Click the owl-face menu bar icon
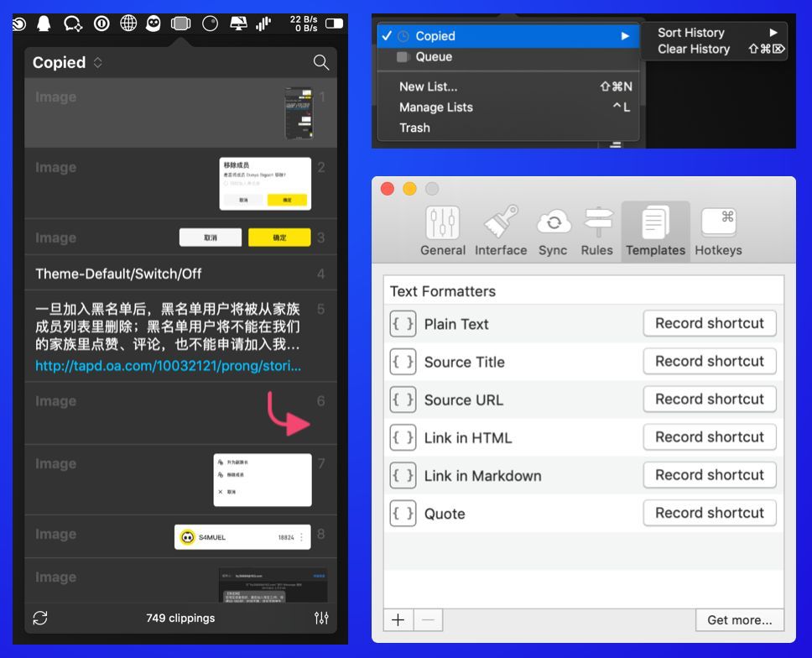Image resolution: width=812 pixels, height=658 pixels. click(154, 23)
